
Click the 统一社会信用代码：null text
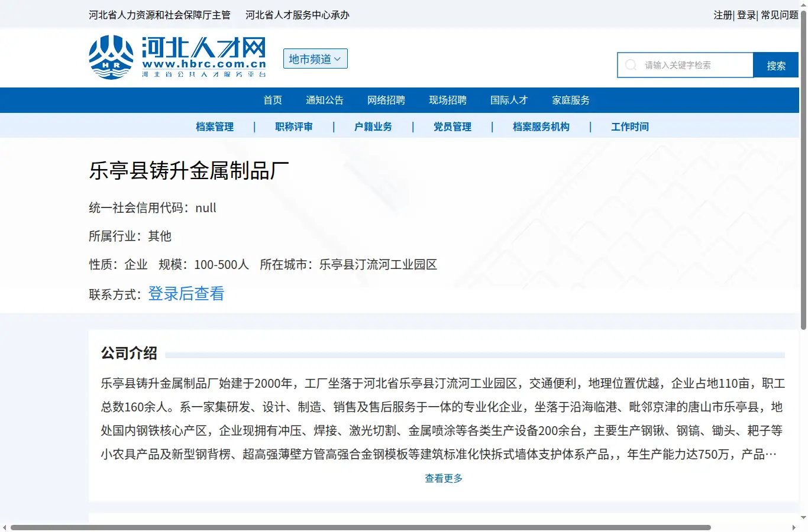(153, 207)
